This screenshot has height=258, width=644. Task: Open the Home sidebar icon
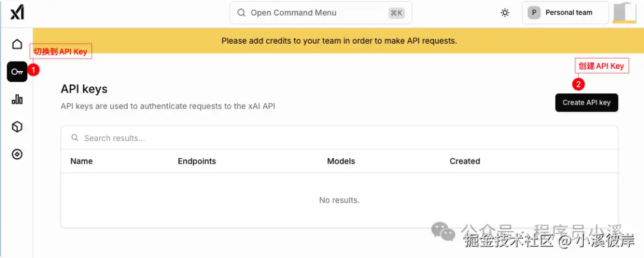(x=17, y=44)
